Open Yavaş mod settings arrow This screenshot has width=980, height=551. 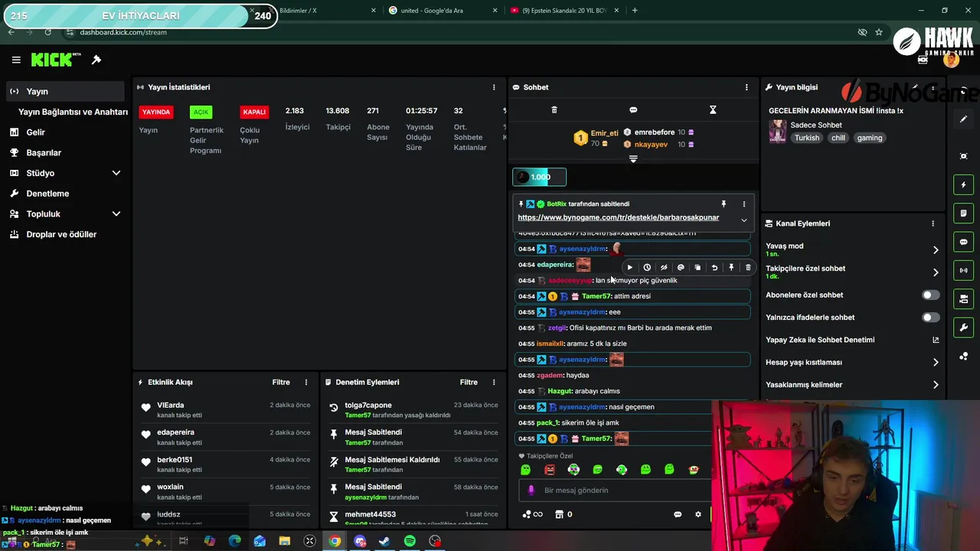(x=936, y=250)
